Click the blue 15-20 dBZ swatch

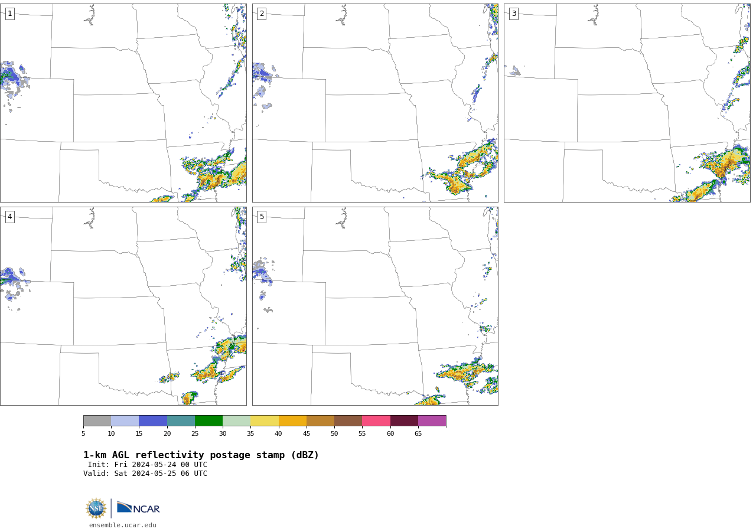[153, 421]
